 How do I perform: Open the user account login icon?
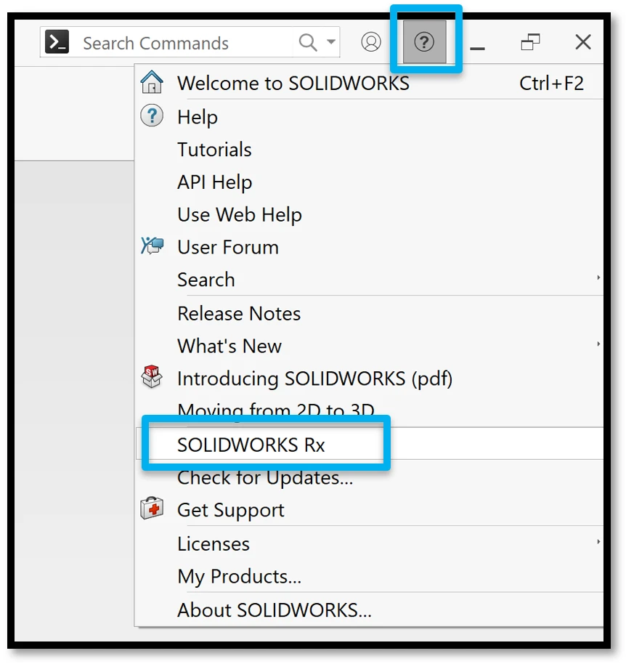pos(371,42)
